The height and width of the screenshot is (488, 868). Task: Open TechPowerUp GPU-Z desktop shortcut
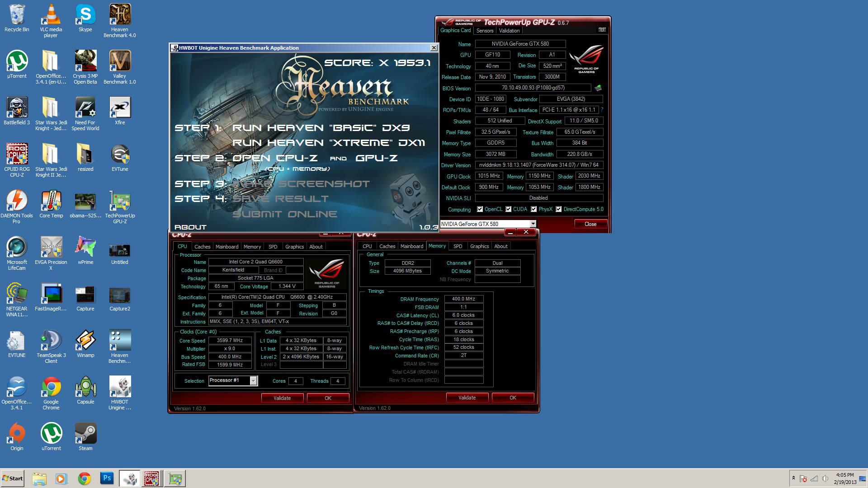tap(120, 207)
